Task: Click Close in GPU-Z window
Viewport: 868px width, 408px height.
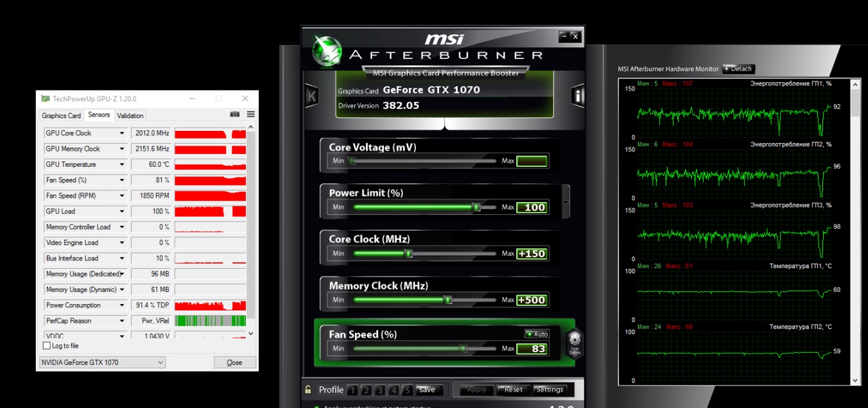Action: 235,362
